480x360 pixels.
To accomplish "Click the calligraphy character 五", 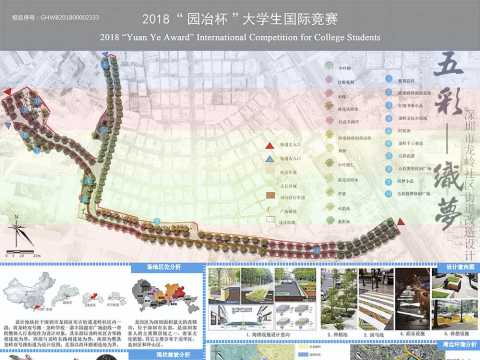I will point(448,63).
